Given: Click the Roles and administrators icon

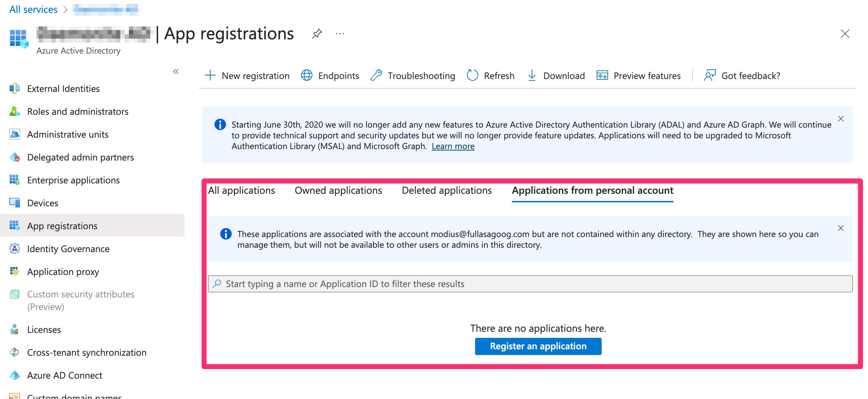Looking at the screenshot, I should point(15,112).
